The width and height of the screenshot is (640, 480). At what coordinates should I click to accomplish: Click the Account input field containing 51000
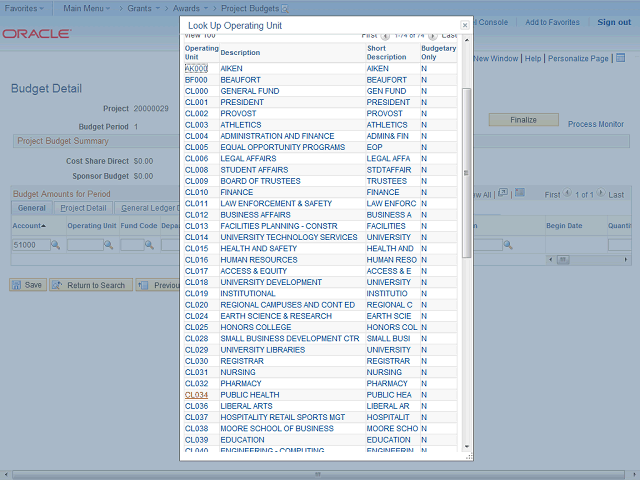tap(31, 245)
